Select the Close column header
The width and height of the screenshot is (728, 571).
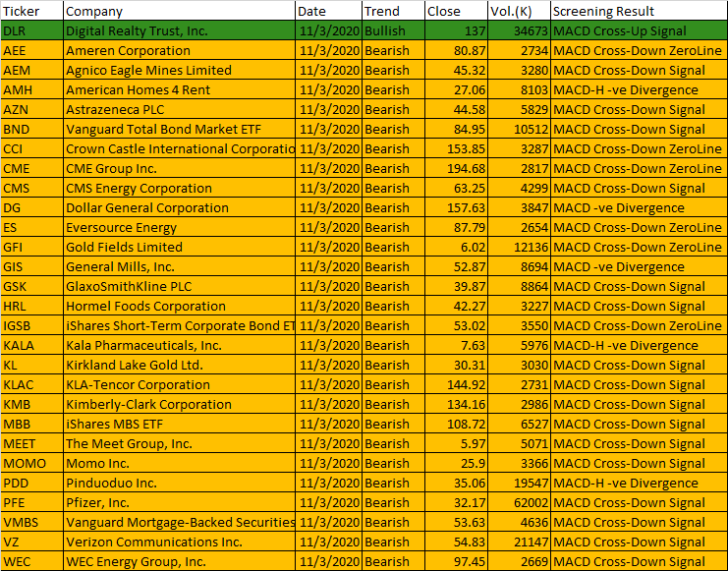457,11
